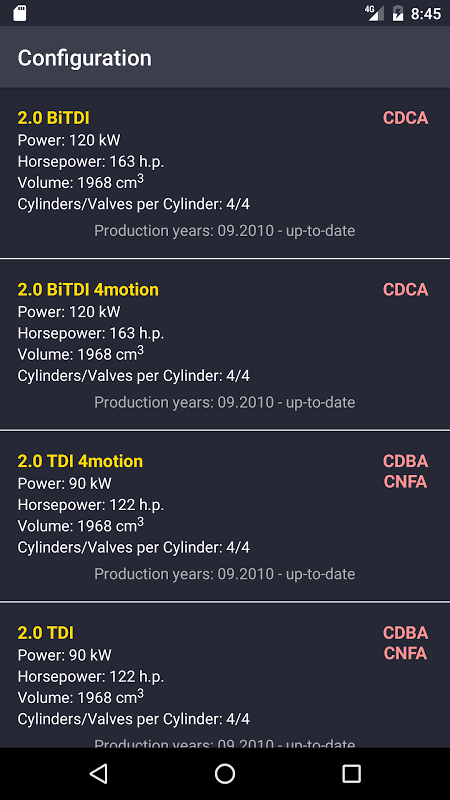Open the 2.0 BiTDI 4motion configuration
This screenshot has width=450, height=800.
click(x=88, y=289)
